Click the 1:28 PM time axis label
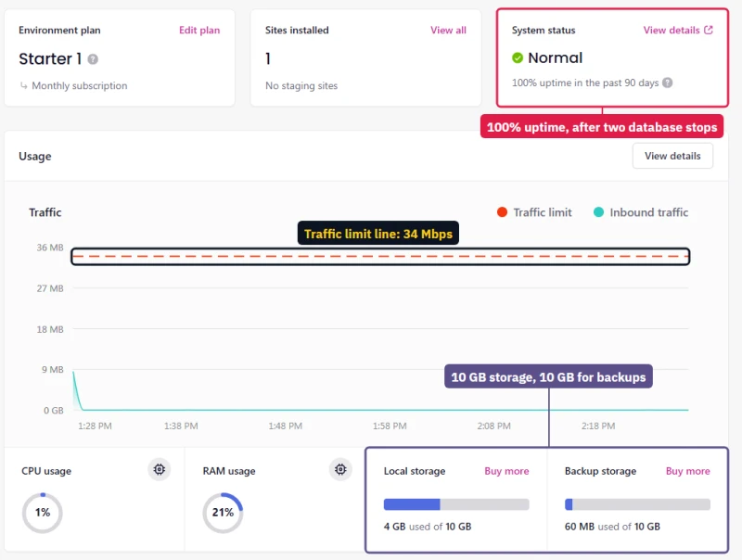Image resolution: width=742 pixels, height=560 pixels. (x=95, y=426)
